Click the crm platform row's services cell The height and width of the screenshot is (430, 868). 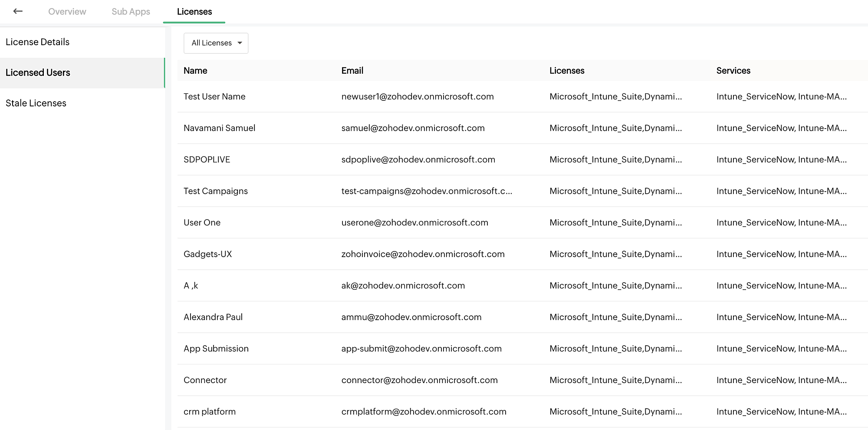click(x=781, y=412)
